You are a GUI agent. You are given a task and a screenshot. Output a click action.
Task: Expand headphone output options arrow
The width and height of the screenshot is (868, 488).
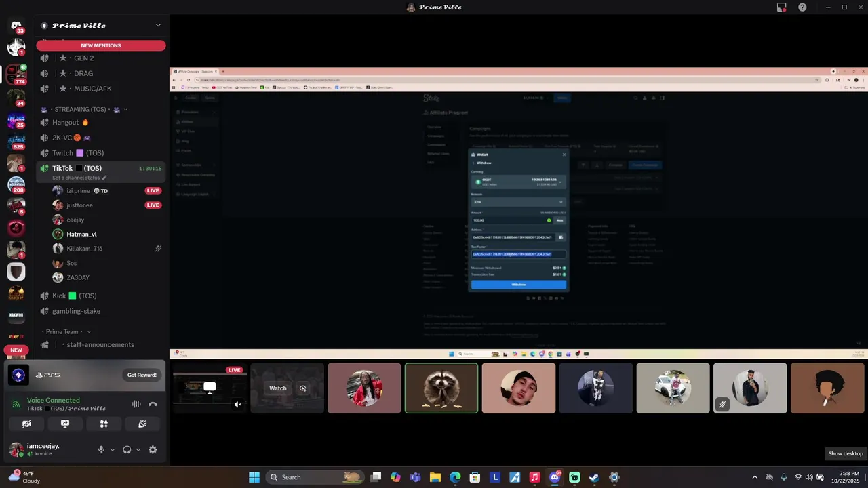(x=138, y=449)
